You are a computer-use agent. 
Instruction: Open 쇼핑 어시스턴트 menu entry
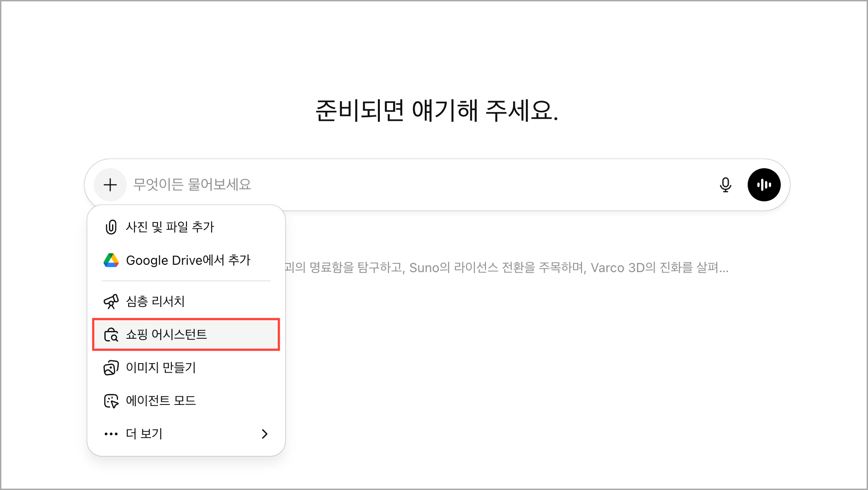pyautogui.click(x=166, y=335)
